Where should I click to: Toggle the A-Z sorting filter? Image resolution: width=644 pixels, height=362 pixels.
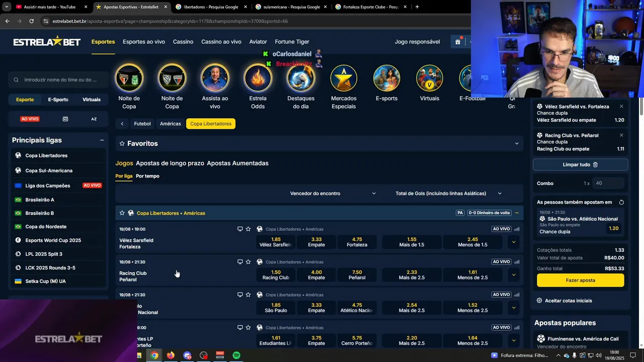point(94,119)
